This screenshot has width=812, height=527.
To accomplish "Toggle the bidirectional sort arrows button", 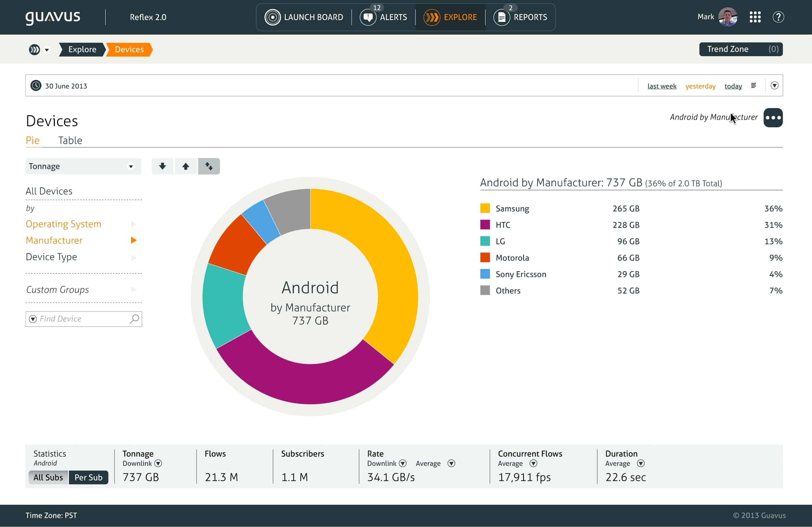I will coord(209,166).
